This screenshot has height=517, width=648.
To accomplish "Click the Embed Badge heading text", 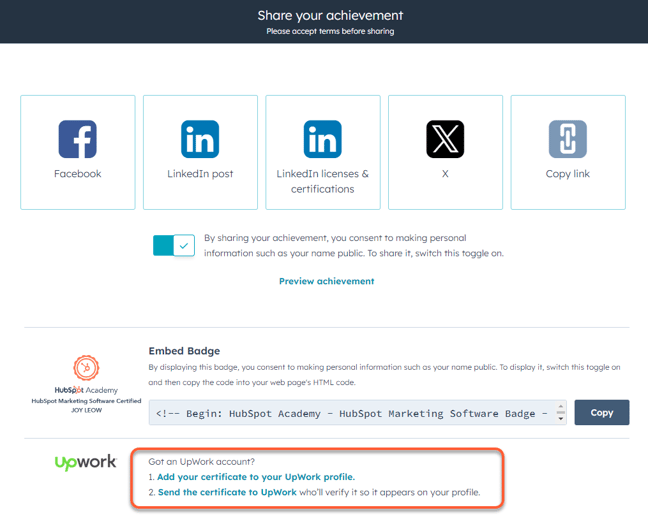I will [x=184, y=351].
